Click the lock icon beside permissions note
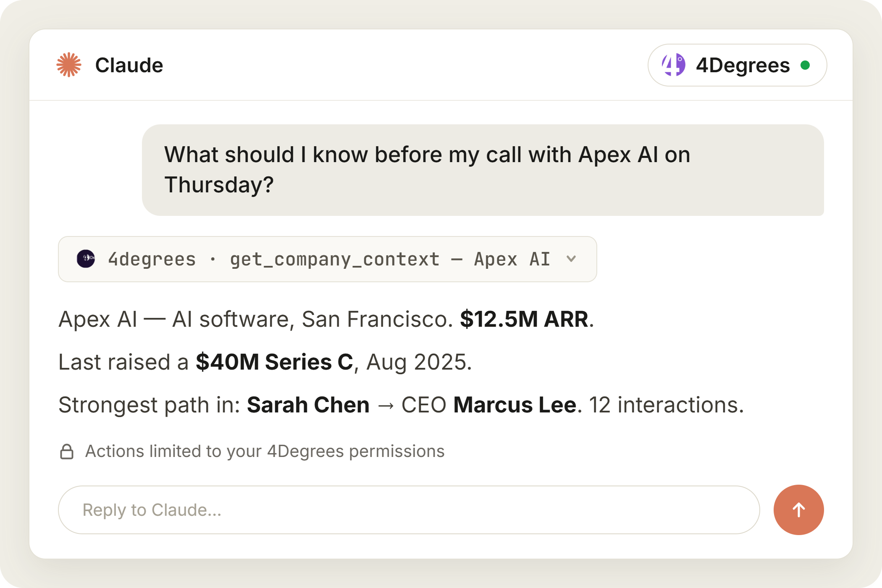 [67, 451]
